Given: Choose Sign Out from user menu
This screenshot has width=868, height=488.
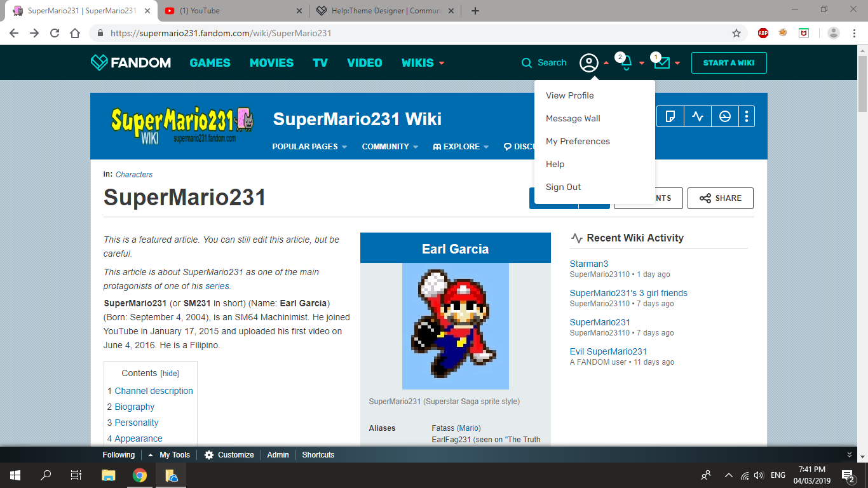Looking at the screenshot, I should coord(564,187).
